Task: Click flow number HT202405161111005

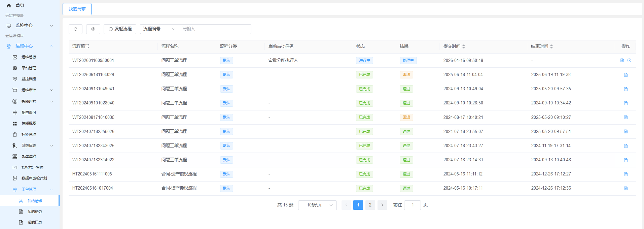Action: click(92, 174)
